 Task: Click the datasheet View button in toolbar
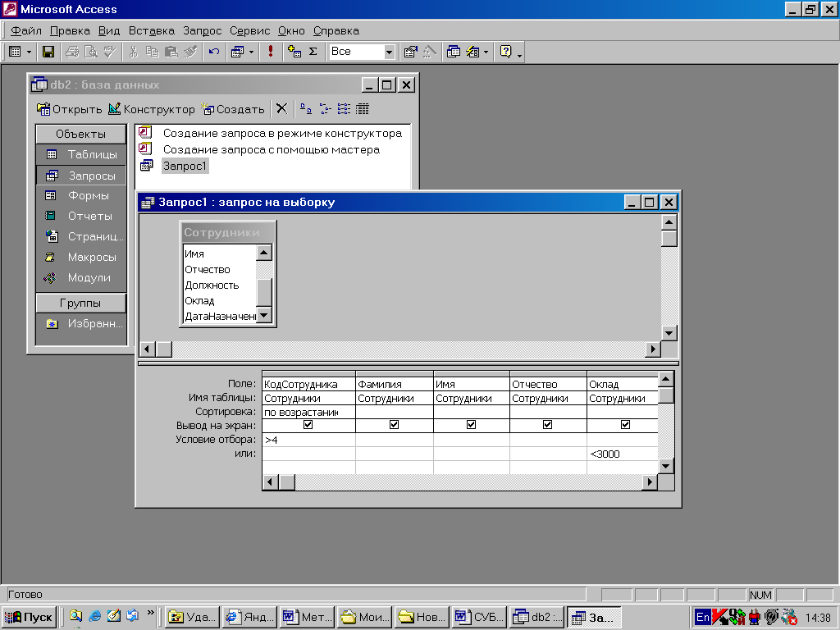tap(15, 52)
